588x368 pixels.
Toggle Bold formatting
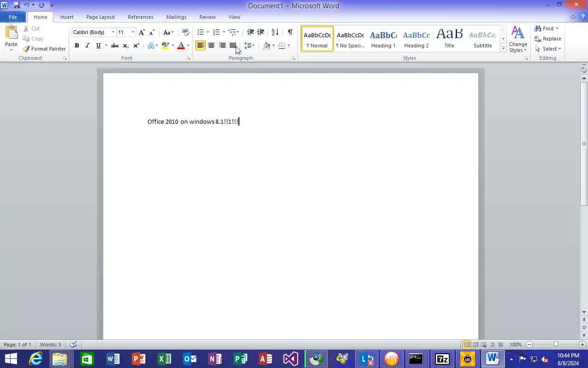77,46
